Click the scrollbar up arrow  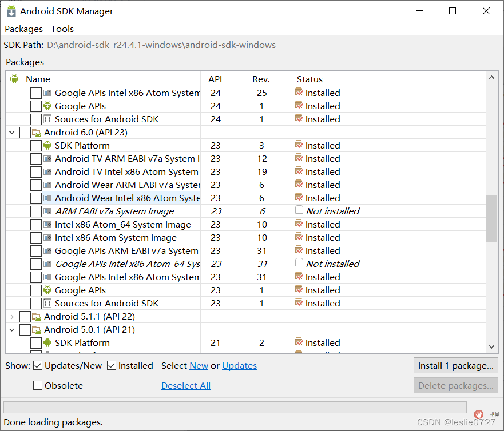click(491, 77)
